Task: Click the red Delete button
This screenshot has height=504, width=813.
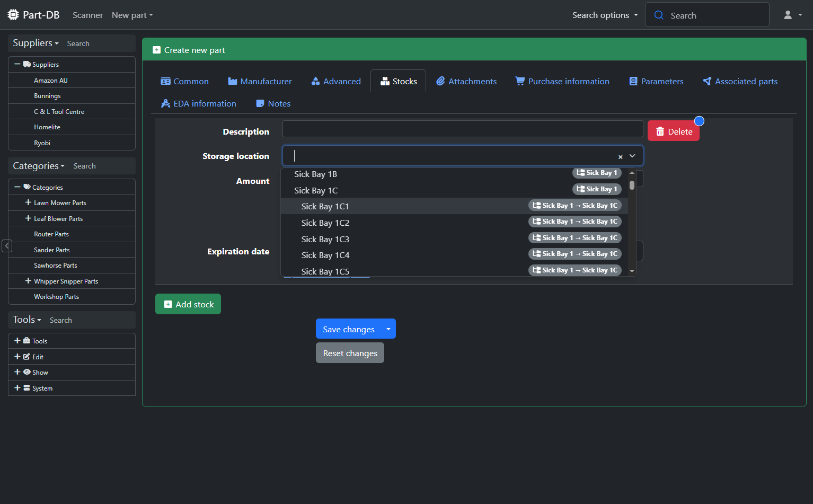Action: click(674, 131)
